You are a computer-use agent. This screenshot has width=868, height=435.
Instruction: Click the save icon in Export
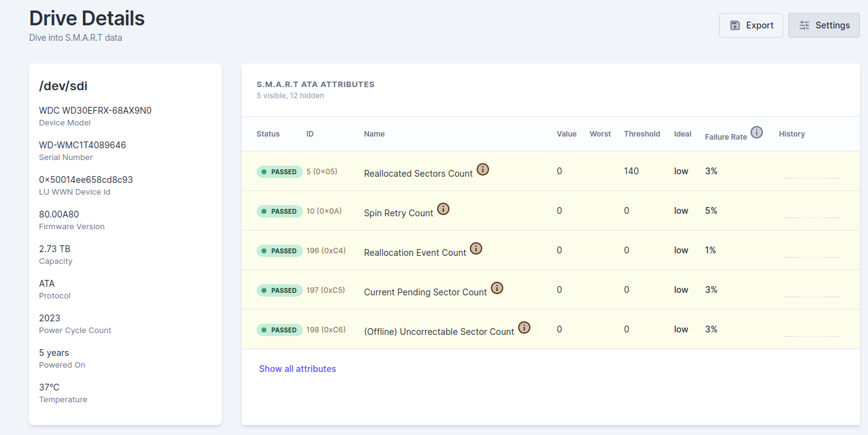tap(735, 25)
